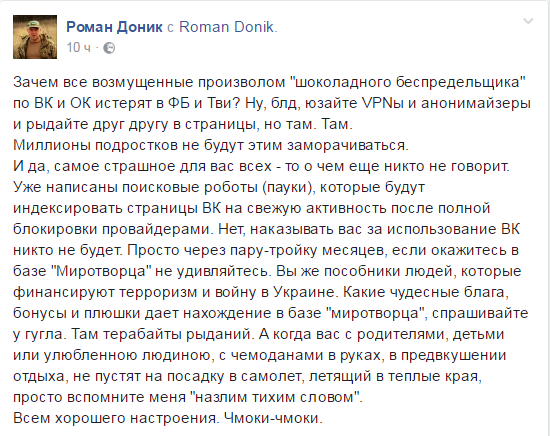Click the line starting 'финансируют терроризм'
The width and height of the screenshot is (550, 436).
tap(261, 292)
